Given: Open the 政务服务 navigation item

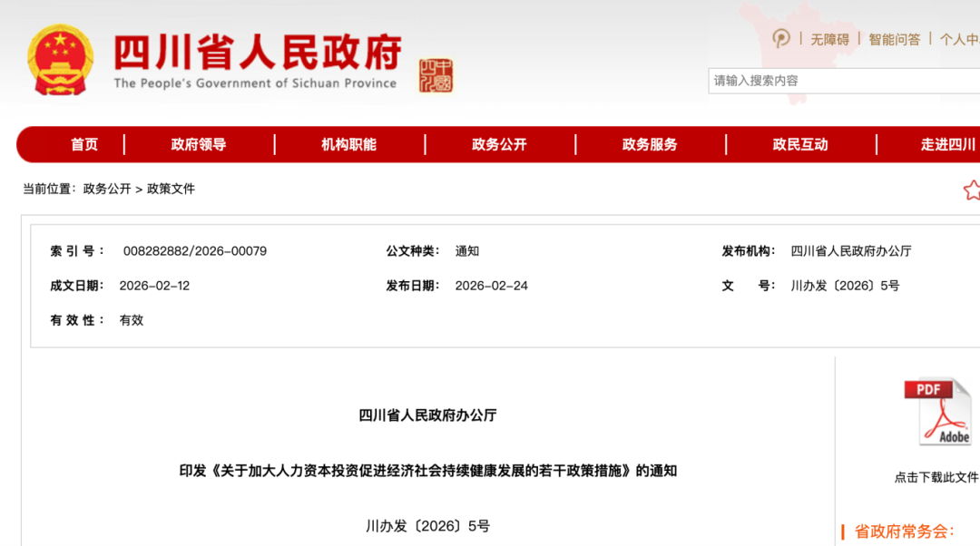Looking at the screenshot, I should 650,144.
